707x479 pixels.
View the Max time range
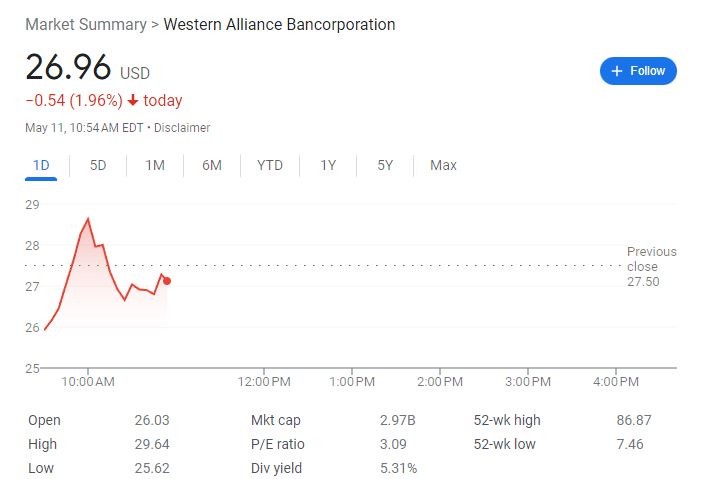[x=443, y=165]
